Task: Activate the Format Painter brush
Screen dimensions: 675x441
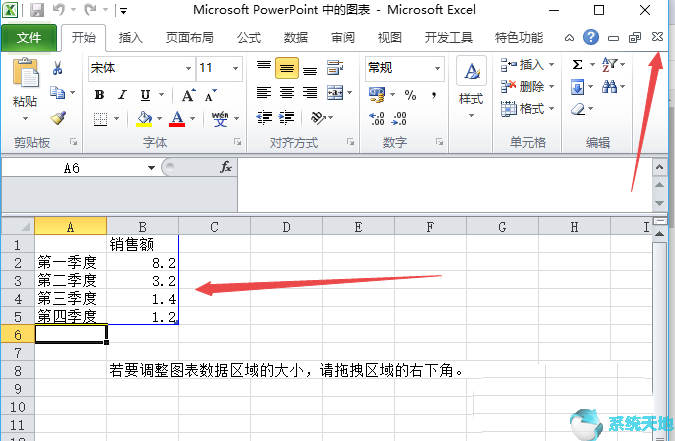Action: pyautogui.click(x=58, y=118)
